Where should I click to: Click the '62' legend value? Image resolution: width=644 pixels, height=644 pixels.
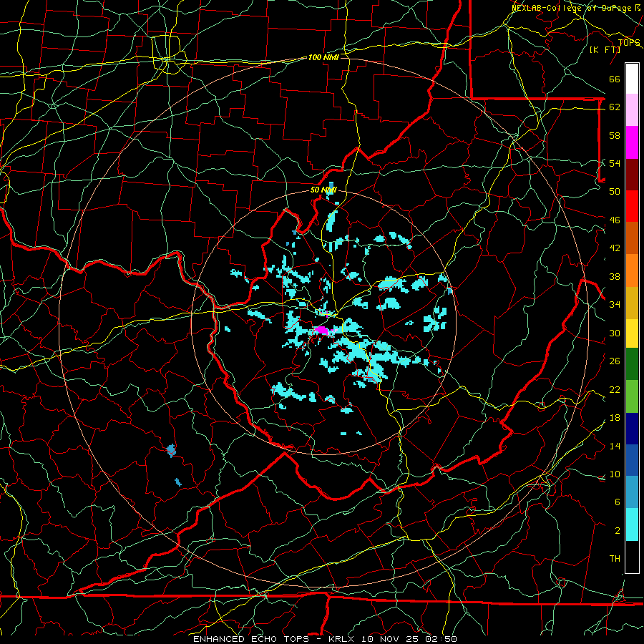(615, 107)
